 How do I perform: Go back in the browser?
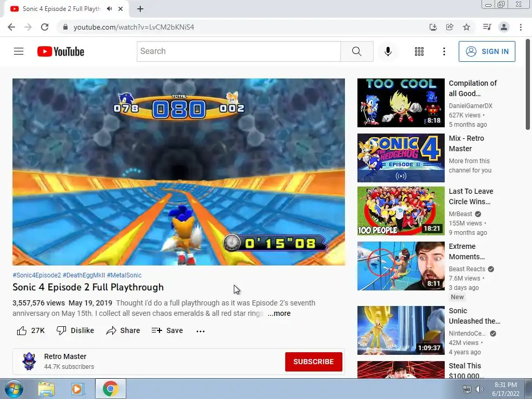(11, 27)
